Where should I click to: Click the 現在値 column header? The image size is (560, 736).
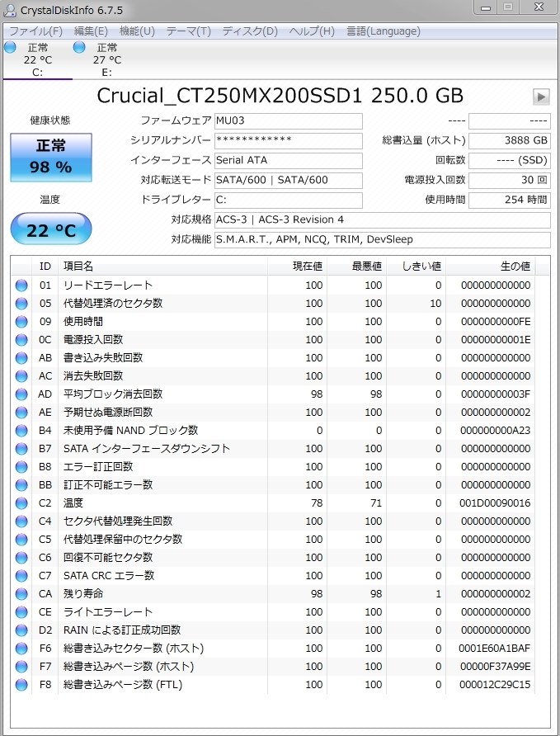298,267
